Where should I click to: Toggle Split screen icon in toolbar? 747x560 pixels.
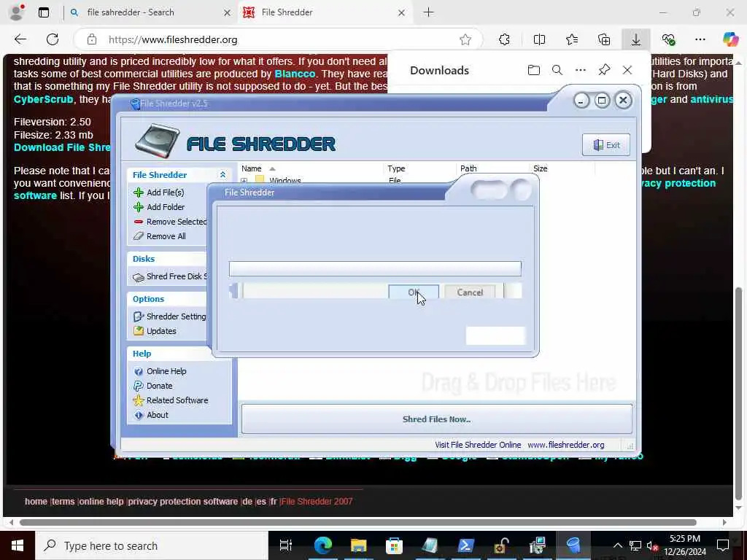coord(539,39)
